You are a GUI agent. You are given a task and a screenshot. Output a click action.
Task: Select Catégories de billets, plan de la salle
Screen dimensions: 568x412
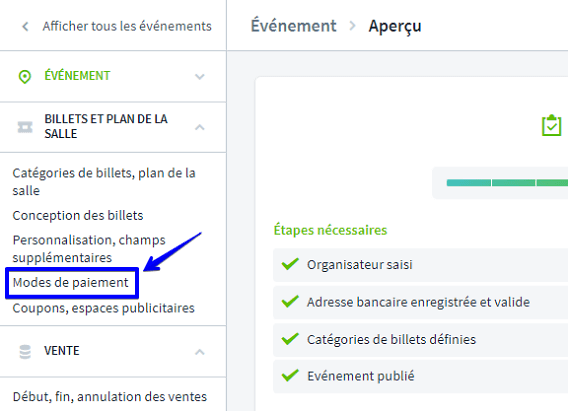(x=104, y=182)
